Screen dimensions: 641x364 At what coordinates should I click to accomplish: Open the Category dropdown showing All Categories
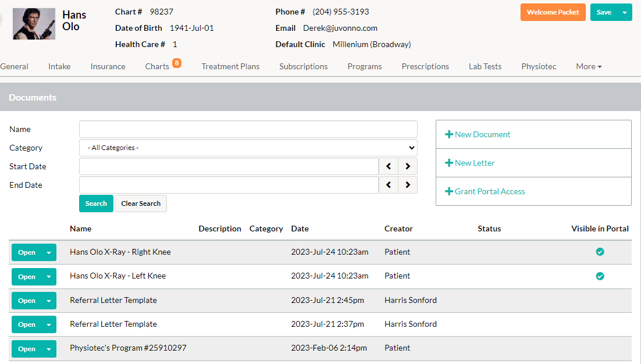(248, 148)
